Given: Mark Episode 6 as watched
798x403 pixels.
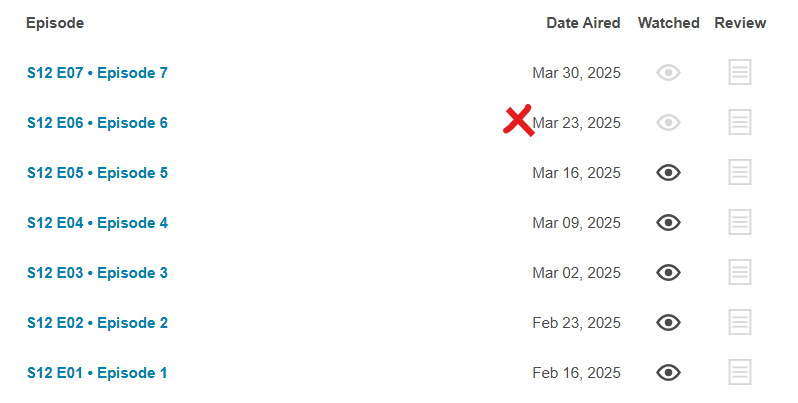Looking at the screenshot, I should pyautogui.click(x=668, y=122).
